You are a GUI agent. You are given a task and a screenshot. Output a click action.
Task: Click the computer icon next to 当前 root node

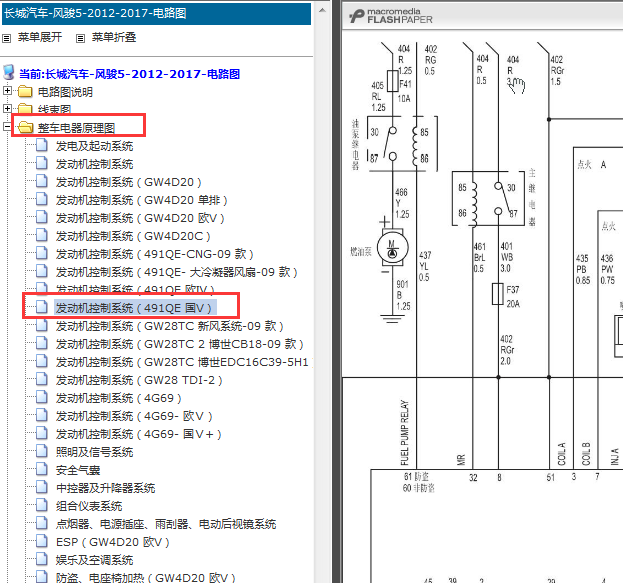coord(9,73)
